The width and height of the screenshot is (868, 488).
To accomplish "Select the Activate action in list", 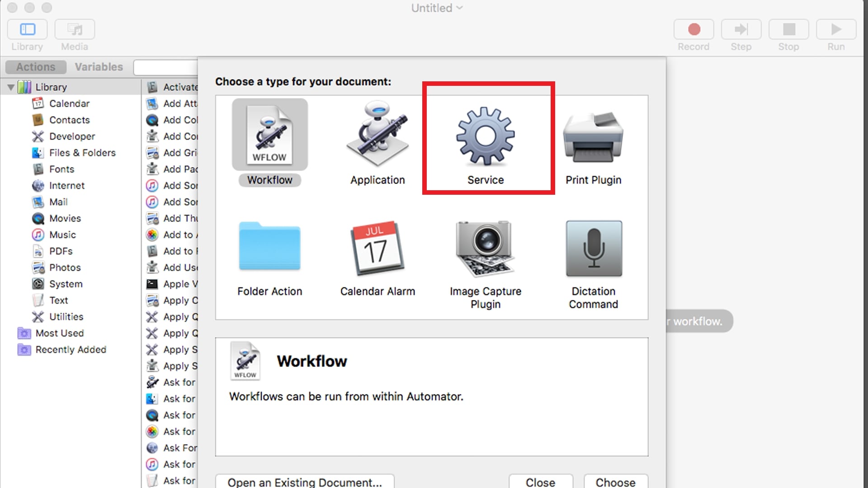I will pyautogui.click(x=172, y=87).
